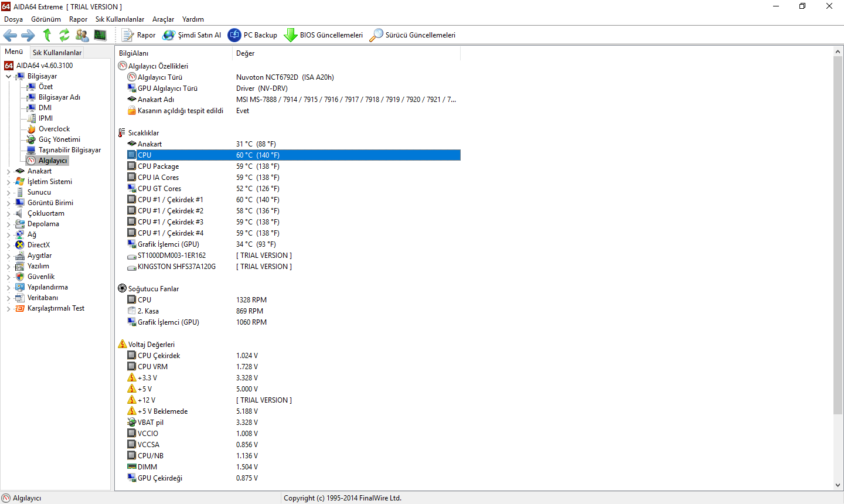The image size is (844, 504).
Task: Select the IPMI icon in the tree
Action: [x=32, y=118]
